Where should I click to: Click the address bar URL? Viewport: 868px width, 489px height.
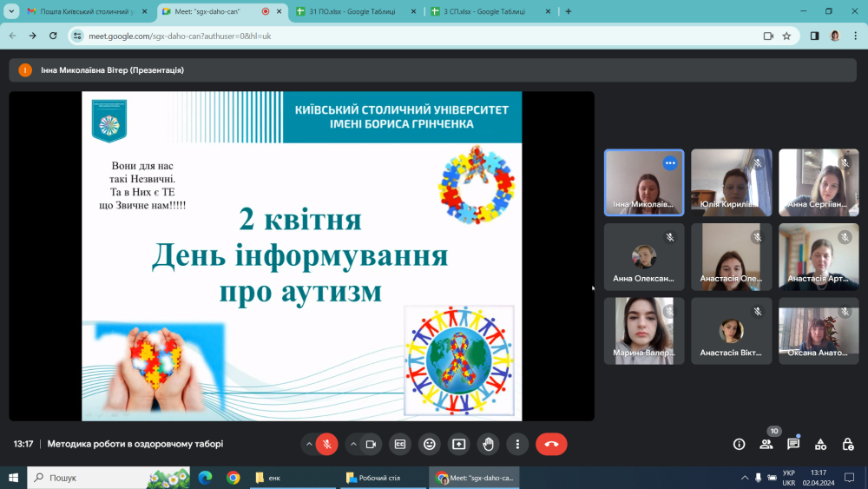[x=180, y=36]
